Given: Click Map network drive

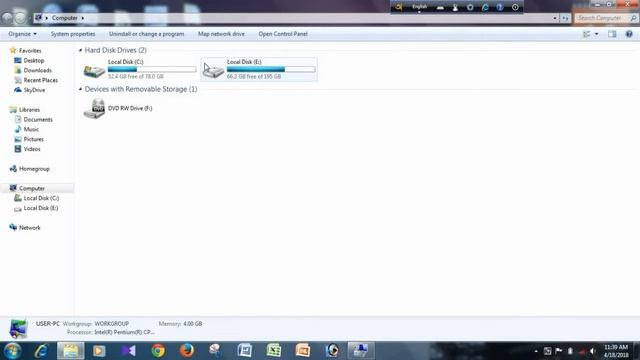Looking at the screenshot, I should [x=221, y=34].
